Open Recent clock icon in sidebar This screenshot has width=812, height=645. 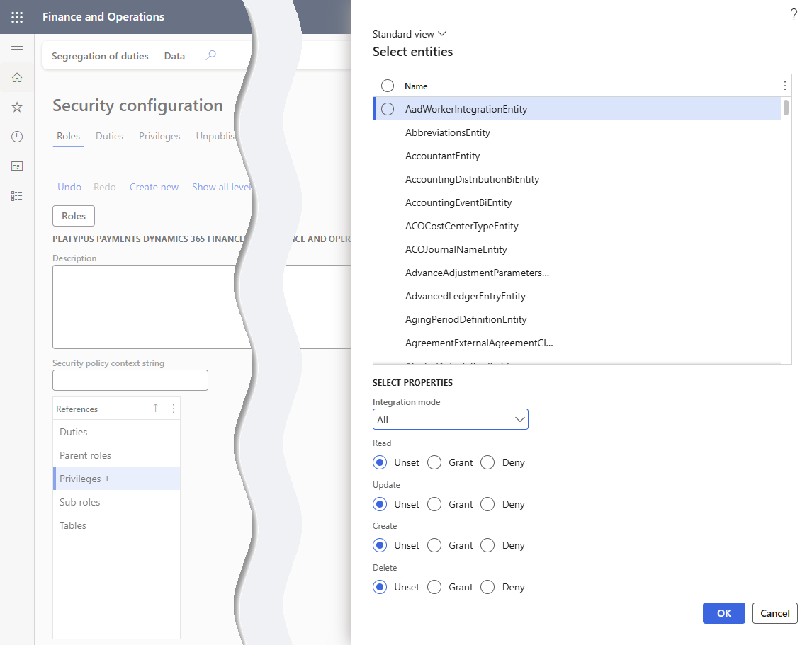tap(17, 137)
